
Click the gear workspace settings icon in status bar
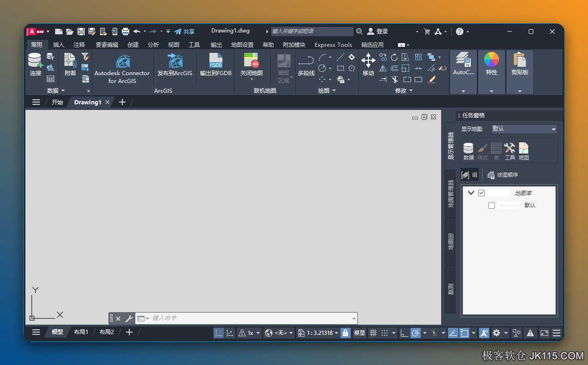tap(497, 333)
